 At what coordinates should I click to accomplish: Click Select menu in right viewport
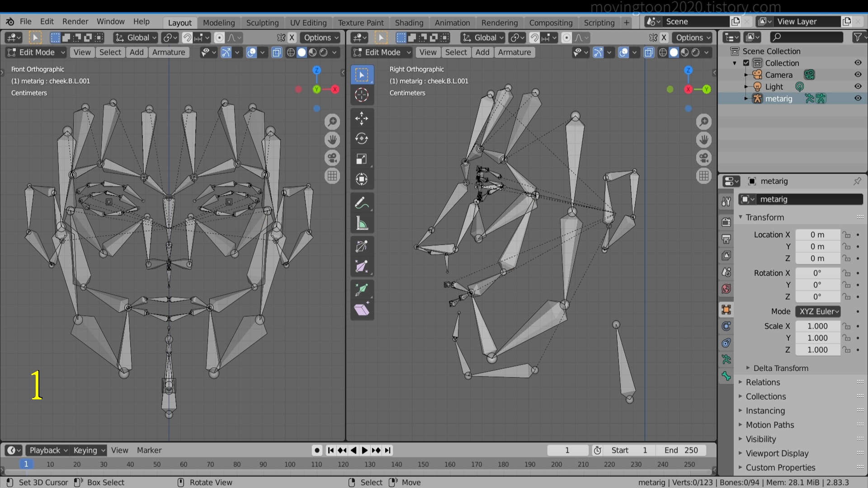tap(456, 52)
